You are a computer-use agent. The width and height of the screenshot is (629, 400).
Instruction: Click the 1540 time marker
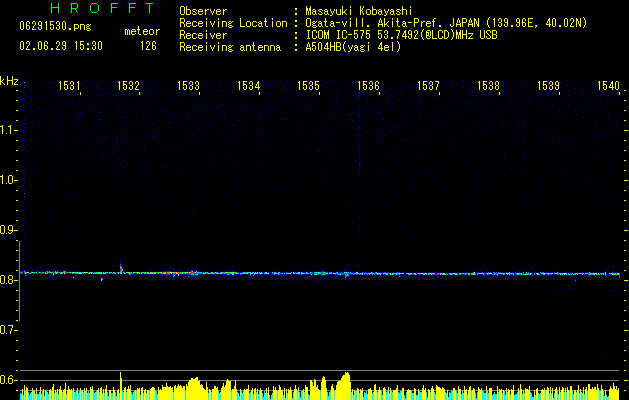608,86
